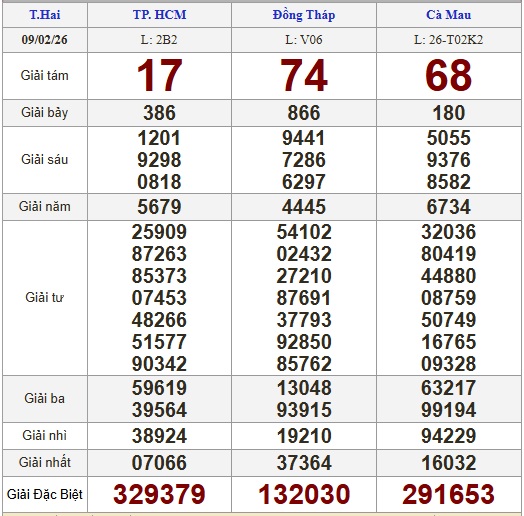
Task: Select lottery code L: 26-T02K2
Action: pyautogui.click(x=448, y=40)
